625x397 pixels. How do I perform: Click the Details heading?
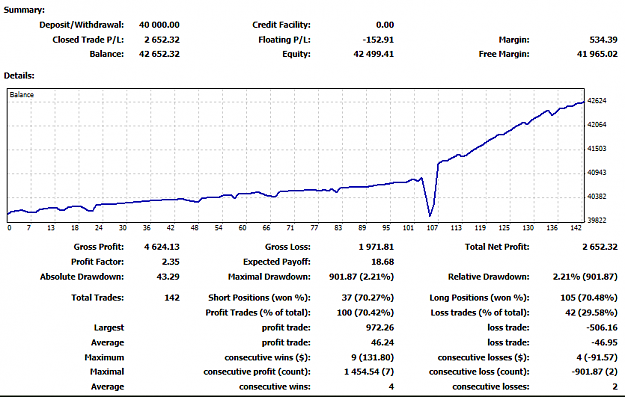pyautogui.click(x=19, y=75)
